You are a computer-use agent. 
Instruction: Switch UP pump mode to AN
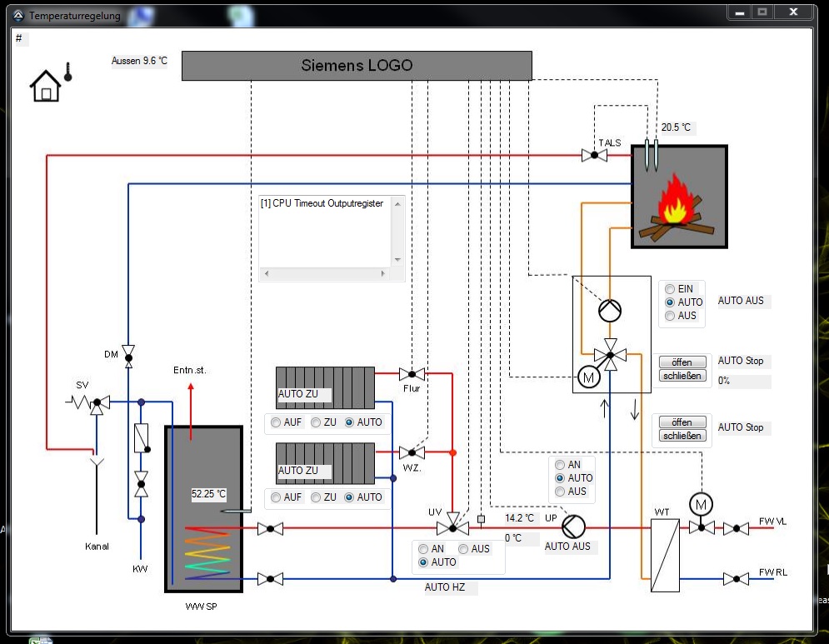[x=561, y=465]
